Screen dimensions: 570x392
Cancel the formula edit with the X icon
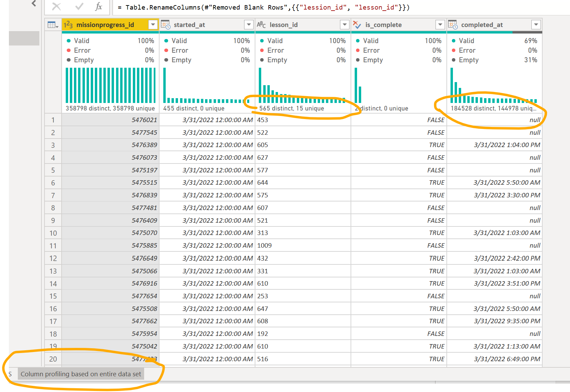tap(56, 7)
